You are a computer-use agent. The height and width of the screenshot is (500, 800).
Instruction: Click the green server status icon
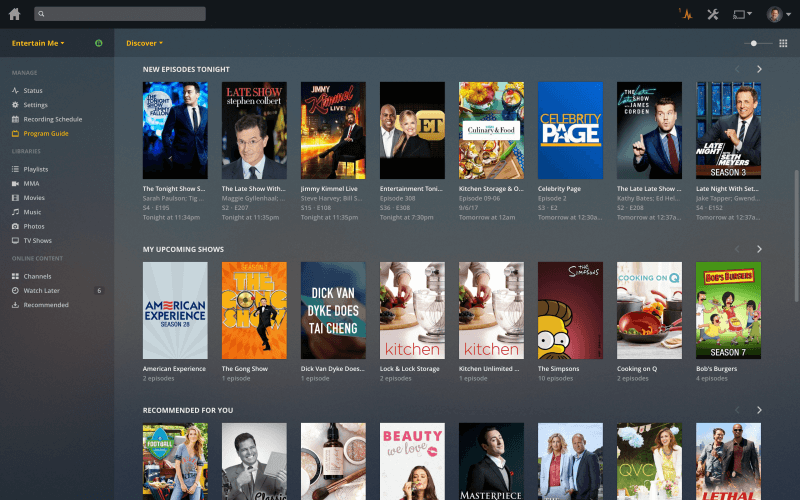98,43
